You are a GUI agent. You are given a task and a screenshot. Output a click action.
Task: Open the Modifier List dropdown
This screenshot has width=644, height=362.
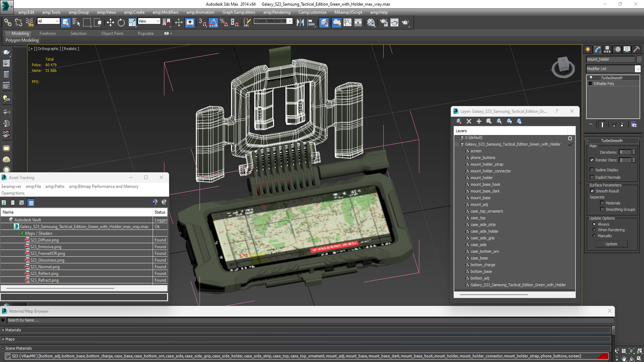(638, 69)
